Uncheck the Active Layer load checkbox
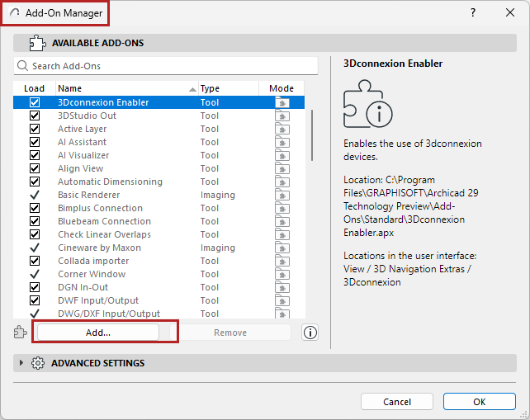 coord(35,129)
